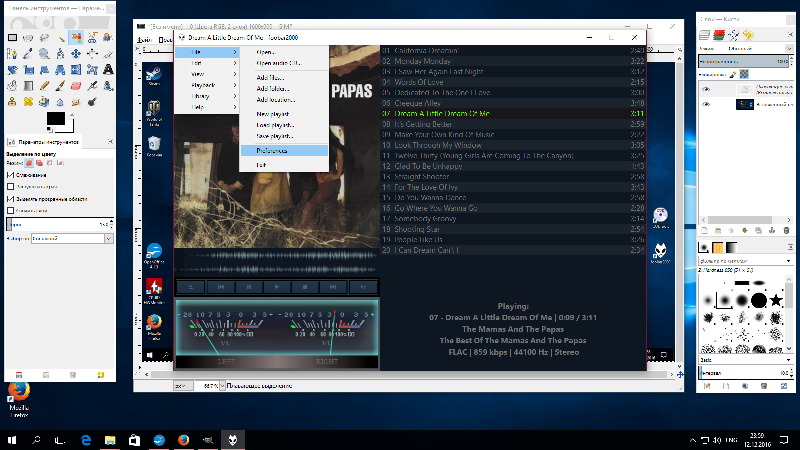Select the Fuzzy Select magic wand tool
This screenshot has width=800, height=450.
[x=60, y=37]
